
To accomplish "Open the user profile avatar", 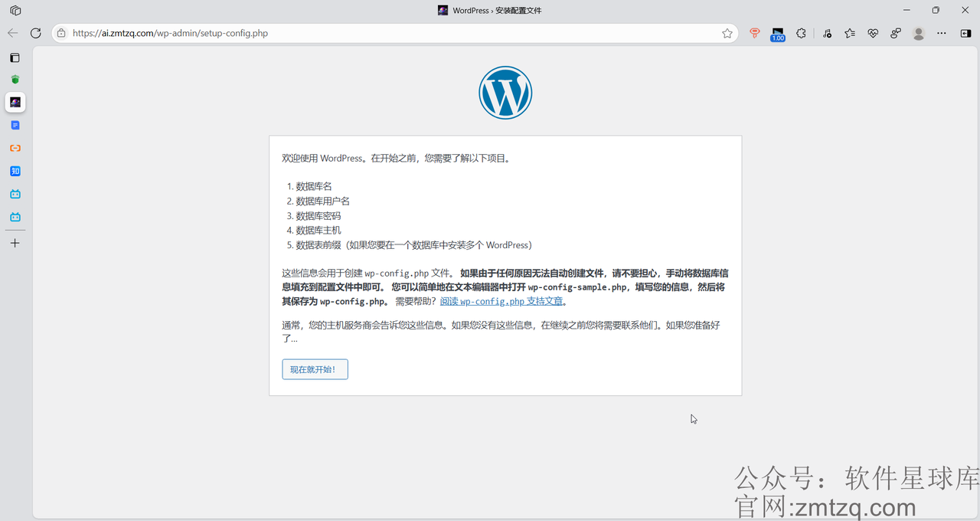I will pyautogui.click(x=919, y=33).
